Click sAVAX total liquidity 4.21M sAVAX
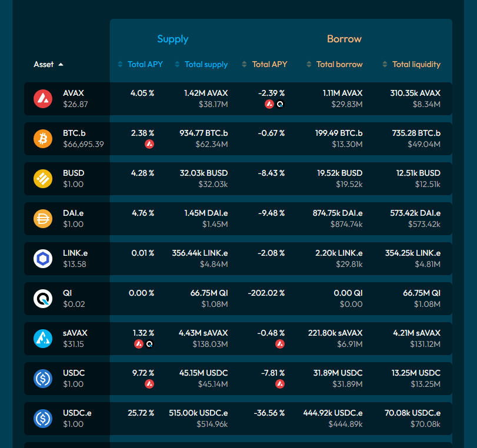This screenshot has height=448, width=477. click(417, 333)
